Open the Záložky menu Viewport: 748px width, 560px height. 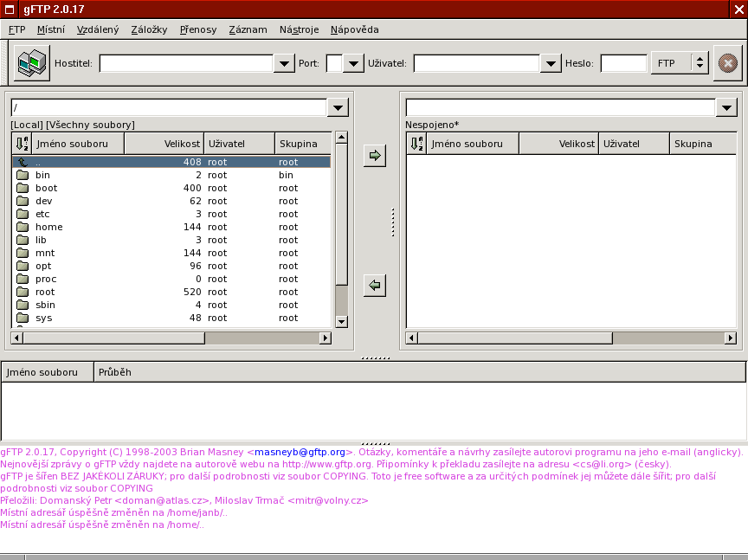[x=149, y=29]
